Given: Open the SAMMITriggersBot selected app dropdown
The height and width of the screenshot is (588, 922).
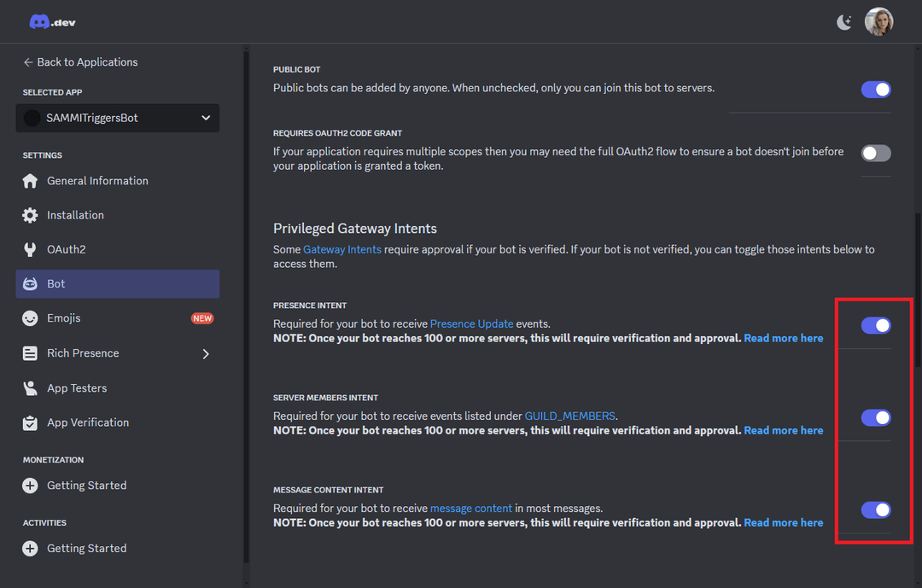Looking at the screenshot, I should click(x=118, y=118).
